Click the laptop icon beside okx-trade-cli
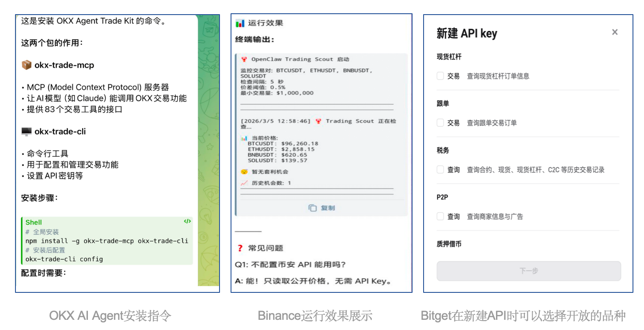The image size is (644, 330). (x=27, y=131)
